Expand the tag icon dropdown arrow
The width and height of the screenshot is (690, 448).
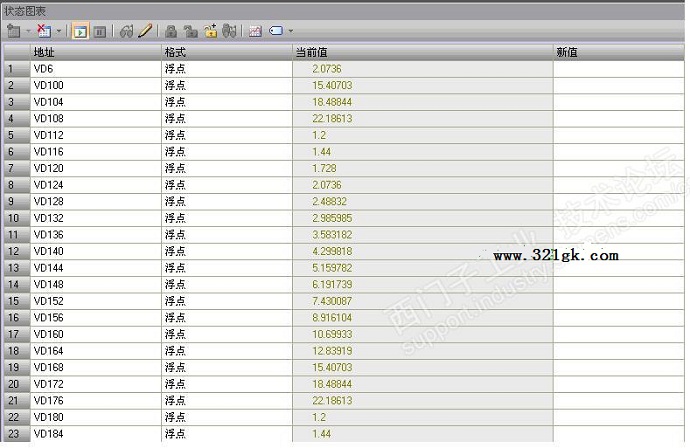pos(290,32)
